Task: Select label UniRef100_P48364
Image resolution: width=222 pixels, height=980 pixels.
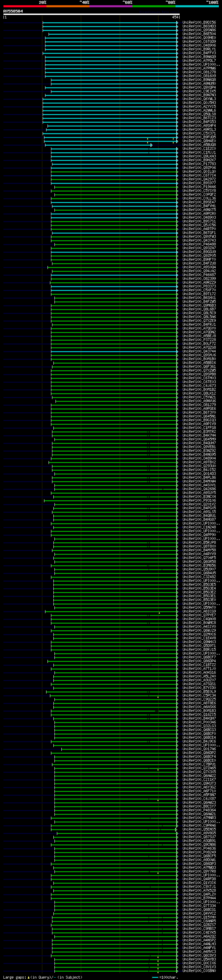Action: tap(199, 810)
